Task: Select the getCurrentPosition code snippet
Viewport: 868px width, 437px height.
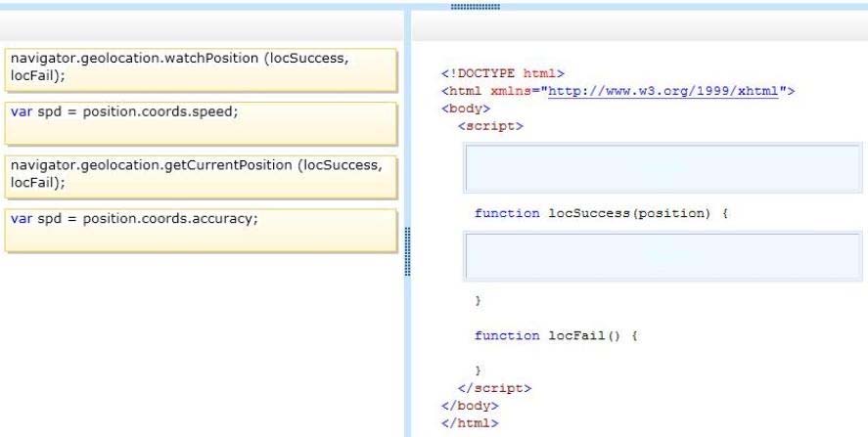Action: (x=201, y=177)
